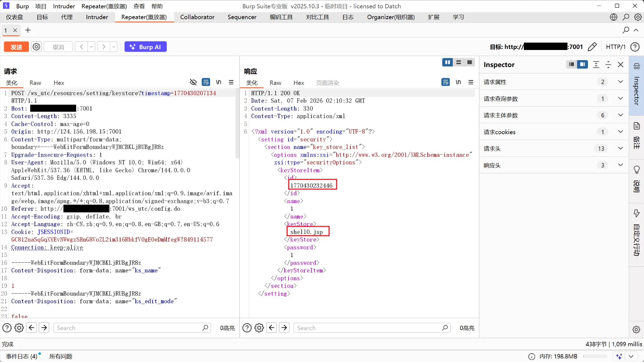Viewport: 644px width, 362px height.
Task: Select request Hex view tab
Action: (x=59, y=83)
